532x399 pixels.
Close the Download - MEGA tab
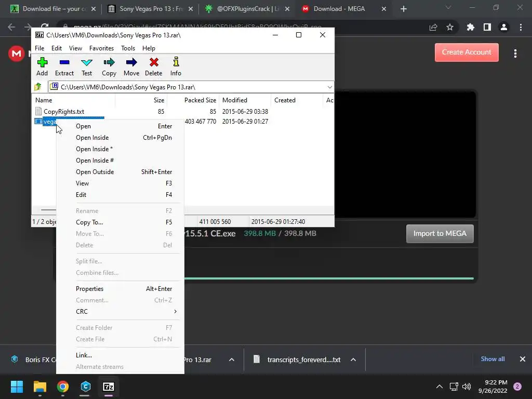(384, 9)
